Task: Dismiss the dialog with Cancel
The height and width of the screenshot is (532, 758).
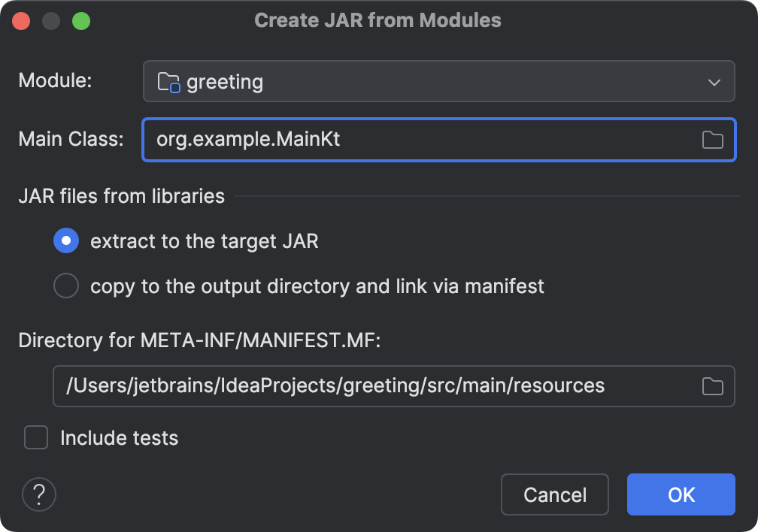Action: [x=554, y=494]
